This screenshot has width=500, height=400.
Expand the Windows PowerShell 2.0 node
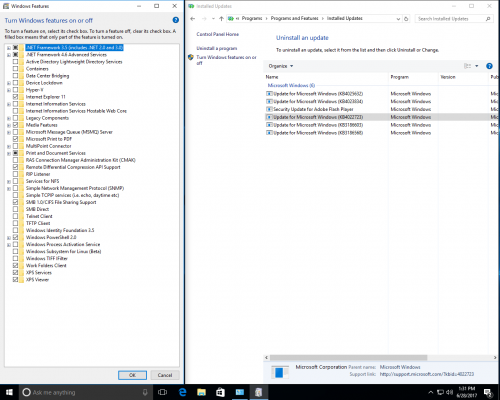[9, 238]
